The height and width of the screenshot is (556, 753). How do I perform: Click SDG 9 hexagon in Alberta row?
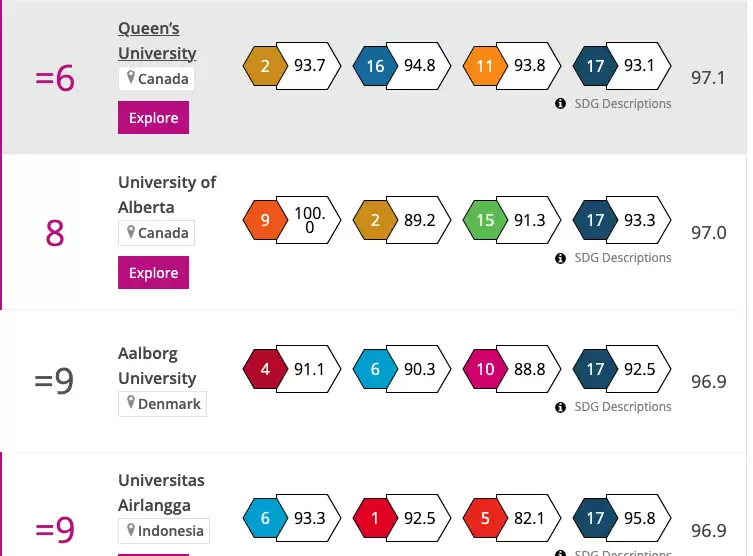pos(265,220)
